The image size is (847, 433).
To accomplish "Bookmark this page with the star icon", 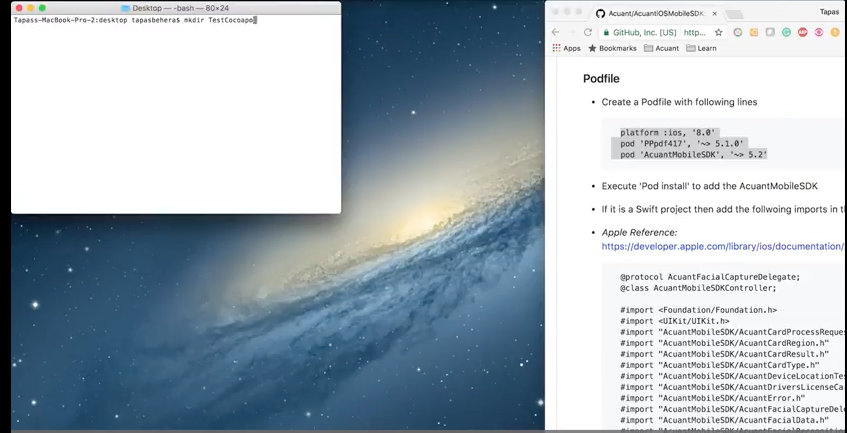I will tap(718, 32).
